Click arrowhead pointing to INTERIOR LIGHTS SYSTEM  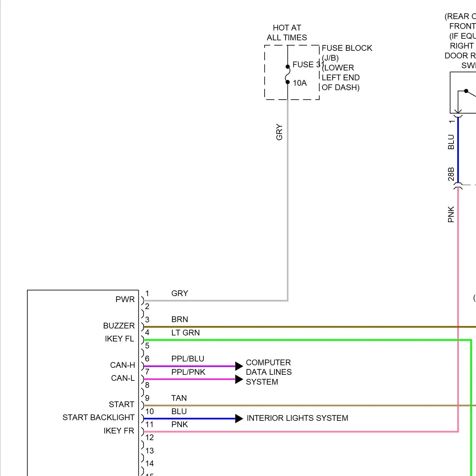239,419
